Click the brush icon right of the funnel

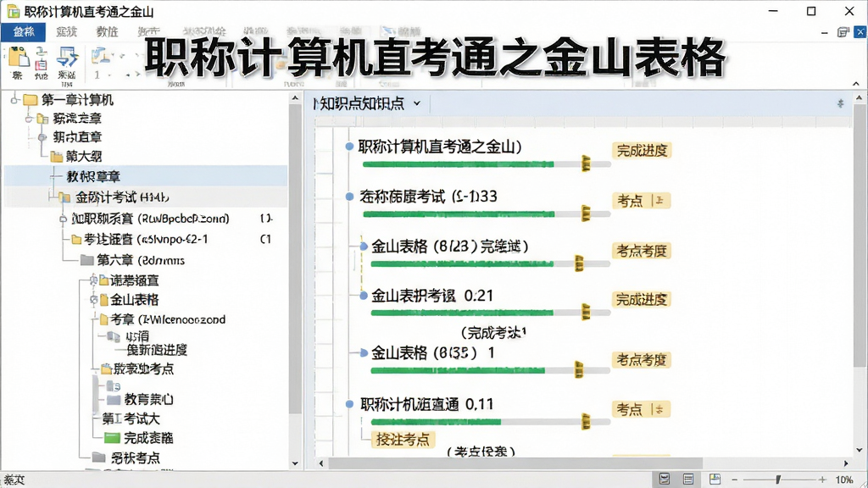click(x=100, y=56)
